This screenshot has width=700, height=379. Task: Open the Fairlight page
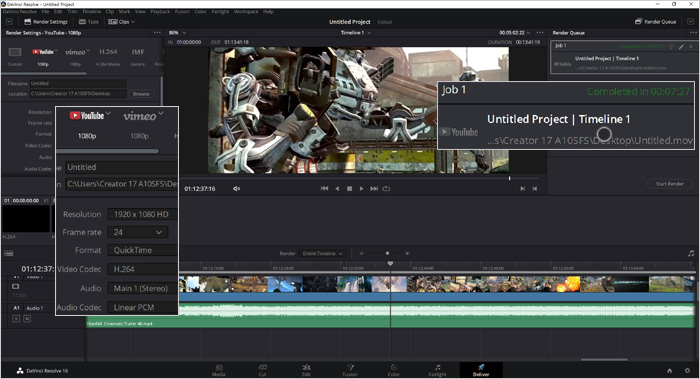click(x=438, y=370)
